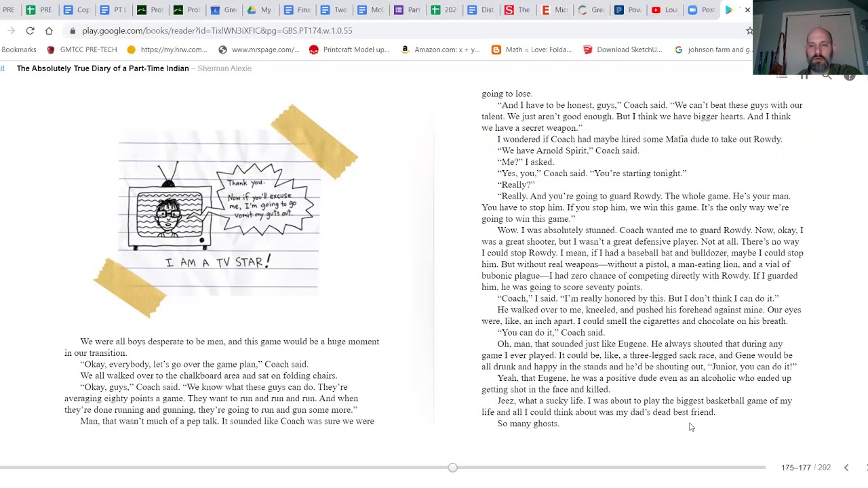Close the active Play Books tab
868x488 pixels.
(x=747, y=10)
